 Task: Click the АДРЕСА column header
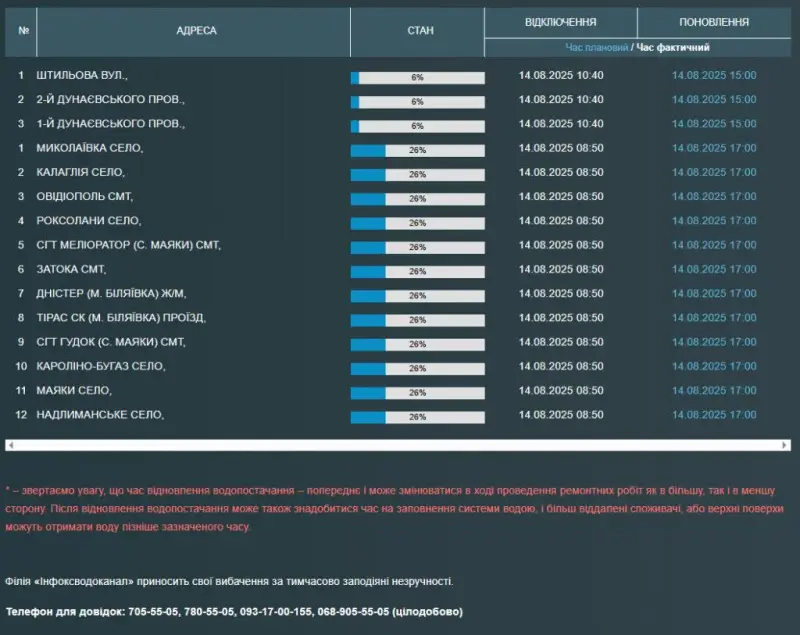tap(196, 31)
